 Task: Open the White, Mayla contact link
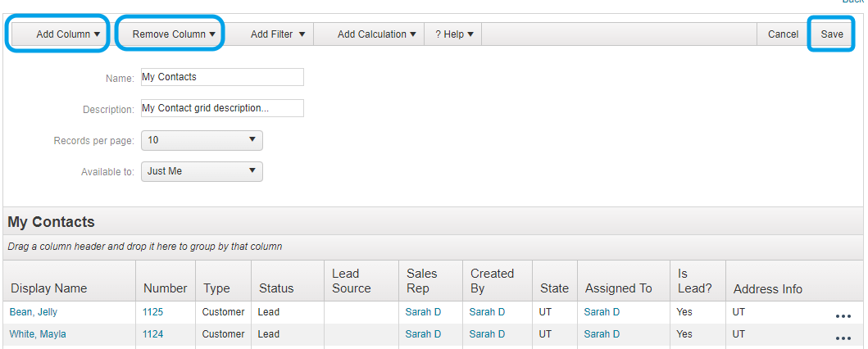[38, 334]
